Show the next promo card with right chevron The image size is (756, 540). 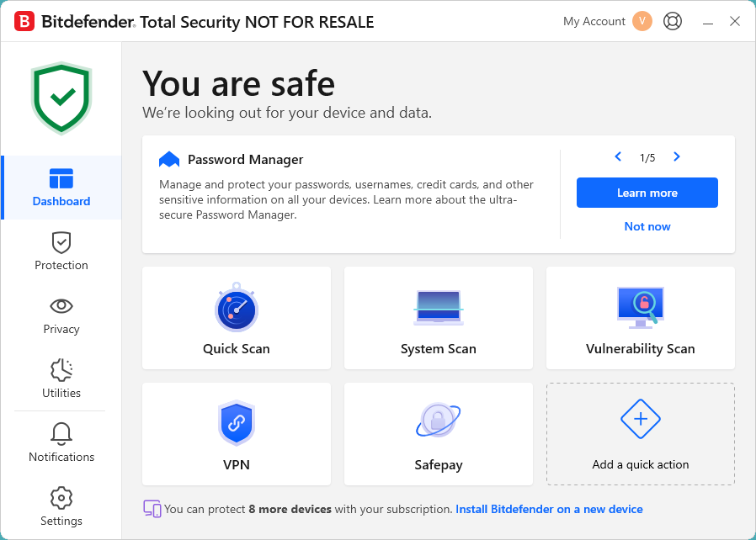[x=677, y=157]
